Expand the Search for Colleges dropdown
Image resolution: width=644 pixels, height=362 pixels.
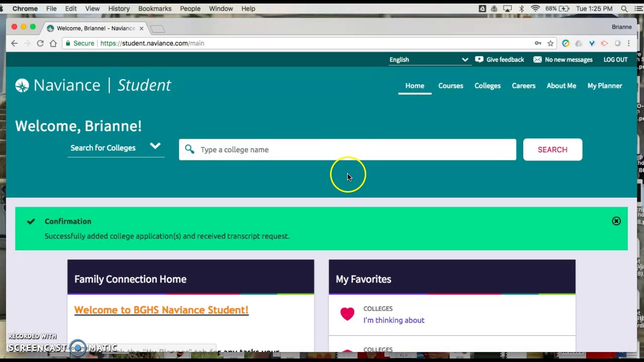(x=116, y=148)
